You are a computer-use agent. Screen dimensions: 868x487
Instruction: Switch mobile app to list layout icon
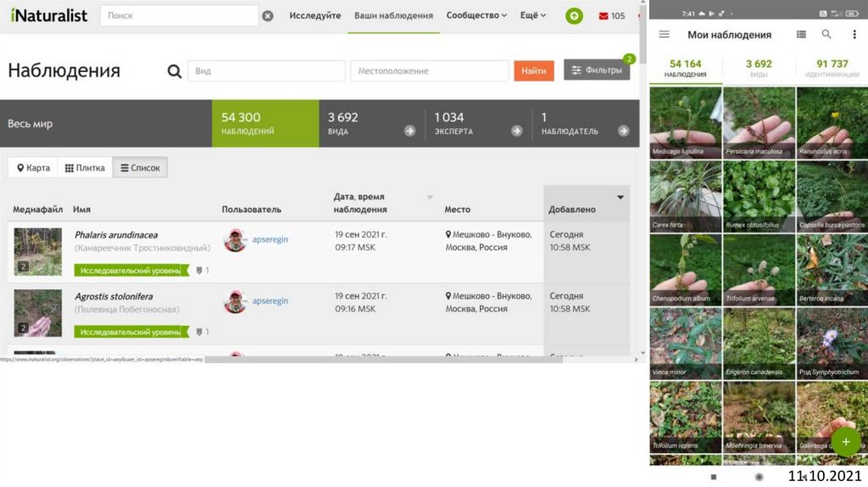click(x=801, y=34)
